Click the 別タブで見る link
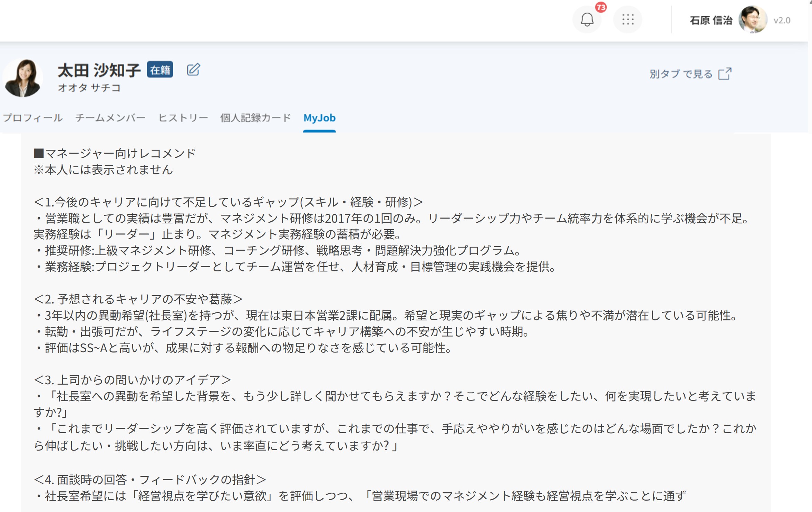This screenshot has width=812, height=512. click(x=681, y=74)
